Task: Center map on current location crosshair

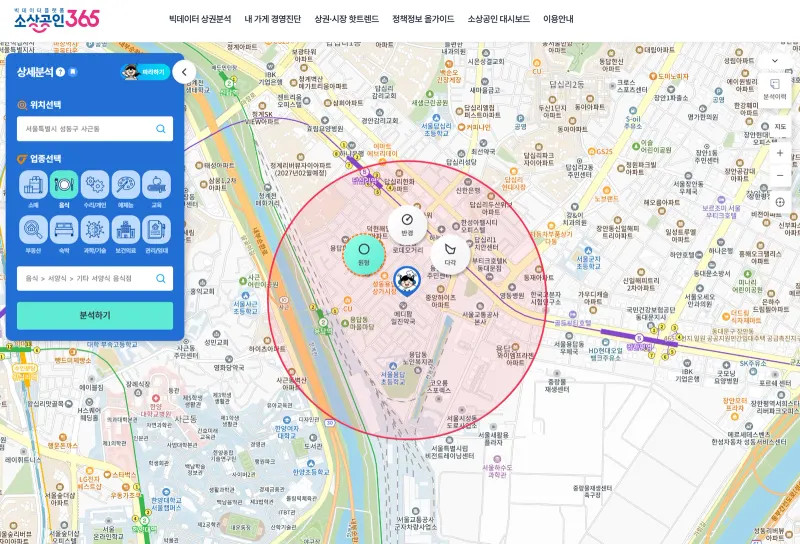Action: tap(780, 202)
